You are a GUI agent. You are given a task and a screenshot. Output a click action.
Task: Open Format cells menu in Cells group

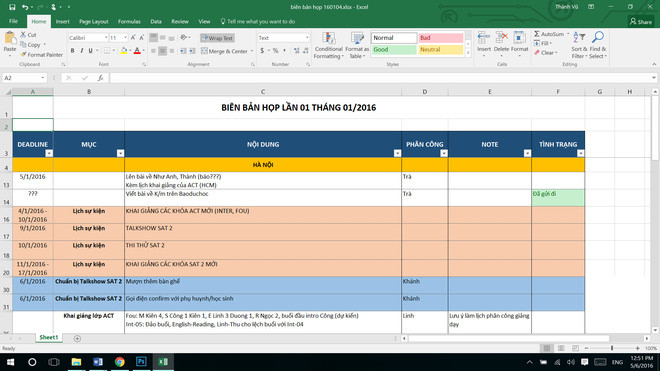tap(519, 44)
